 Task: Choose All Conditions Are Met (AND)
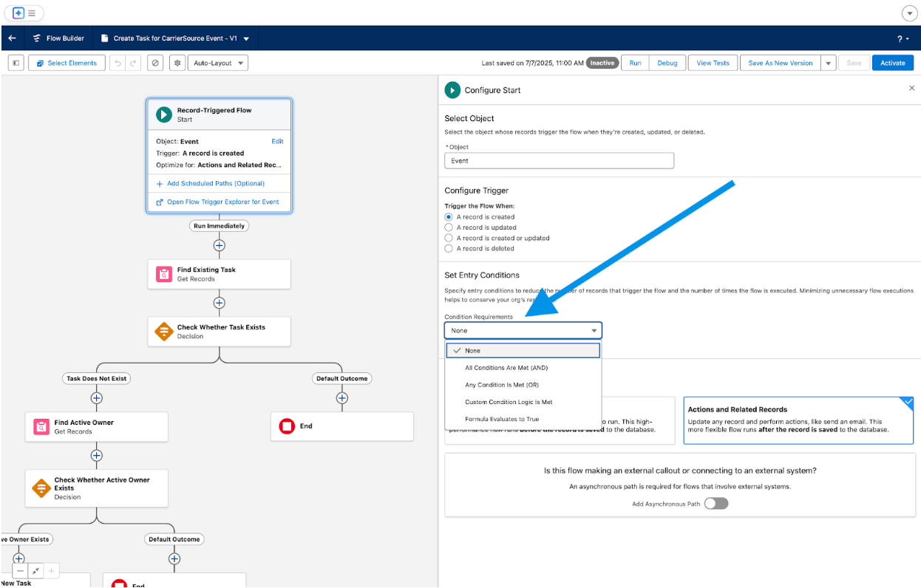(523, 367)
